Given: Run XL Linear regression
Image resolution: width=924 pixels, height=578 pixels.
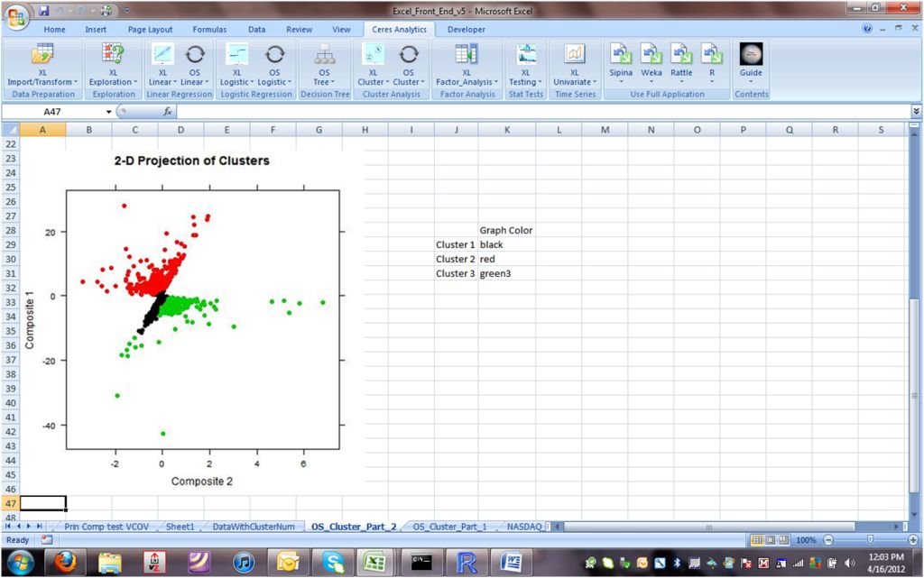Looking at the screenshot, I should pyautogui.click(x=162, y=65).
